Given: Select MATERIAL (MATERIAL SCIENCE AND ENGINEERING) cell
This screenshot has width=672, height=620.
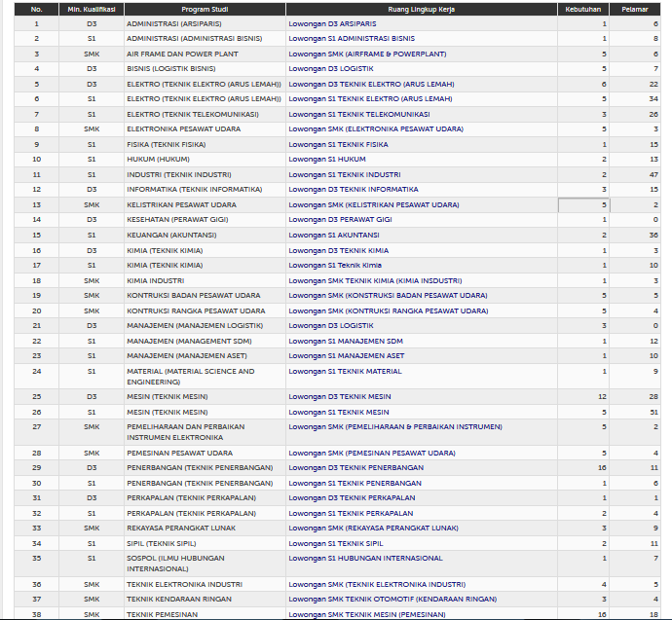Looking at the screenshot, I should tap(205, 377).
